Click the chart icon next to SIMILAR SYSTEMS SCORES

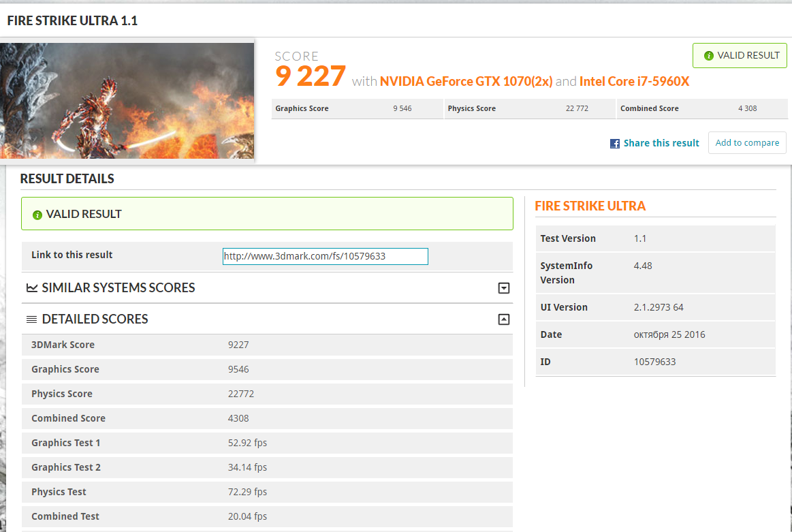pyautogui.click(x=32, y=288)
